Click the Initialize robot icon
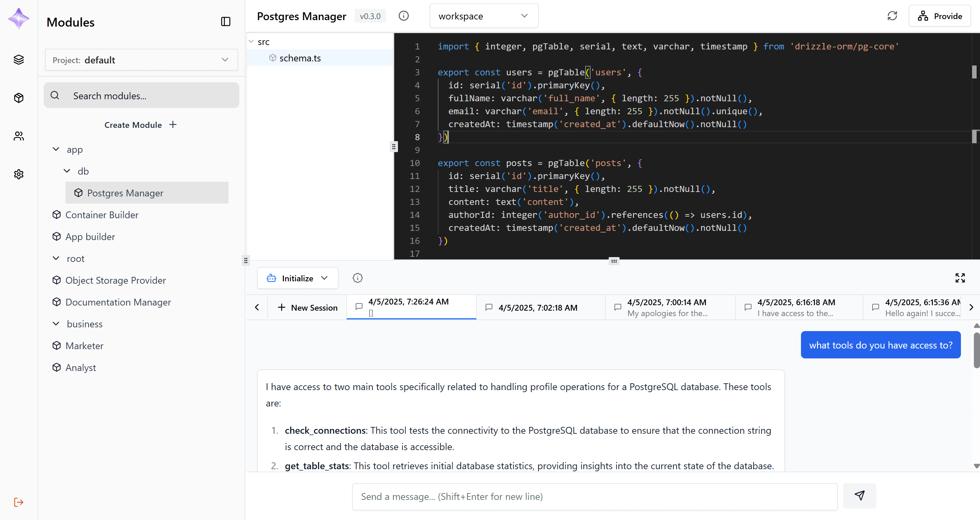The width and height of the screenshot is (980, 520). pyautogui.click(x=271, y=278)
